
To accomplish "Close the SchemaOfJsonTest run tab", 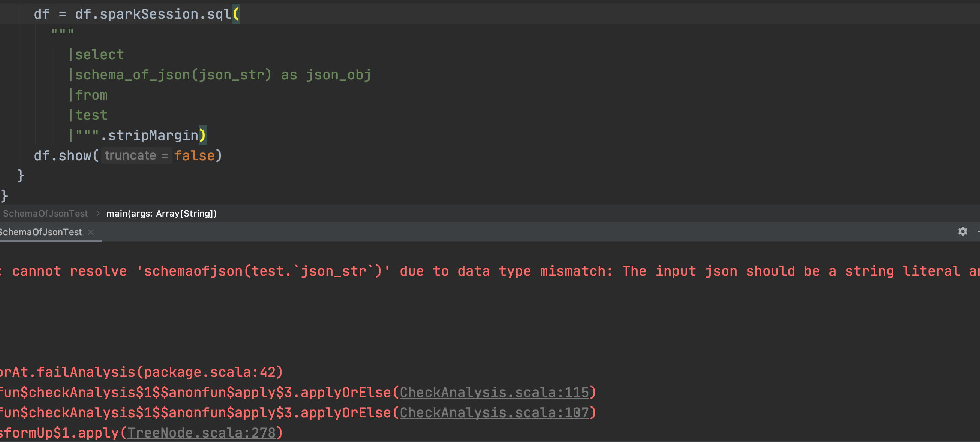I will [x=91, y=232].
